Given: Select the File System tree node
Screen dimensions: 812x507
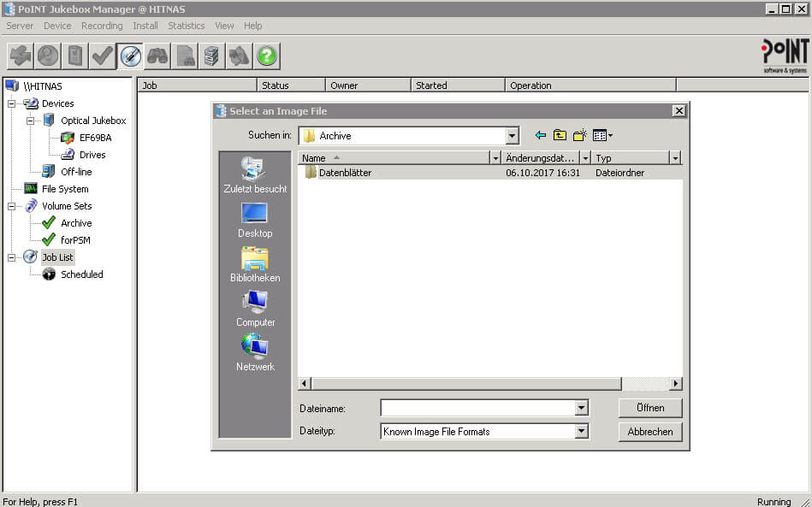Looking at the screenshot, I should point(65,189).
